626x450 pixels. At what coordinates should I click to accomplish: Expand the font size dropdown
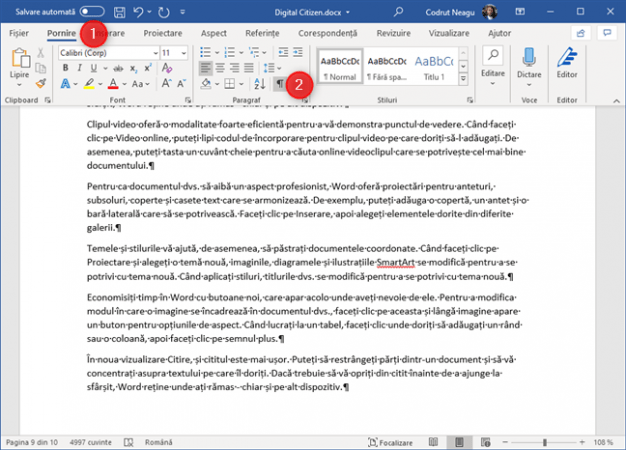[183, 53]
